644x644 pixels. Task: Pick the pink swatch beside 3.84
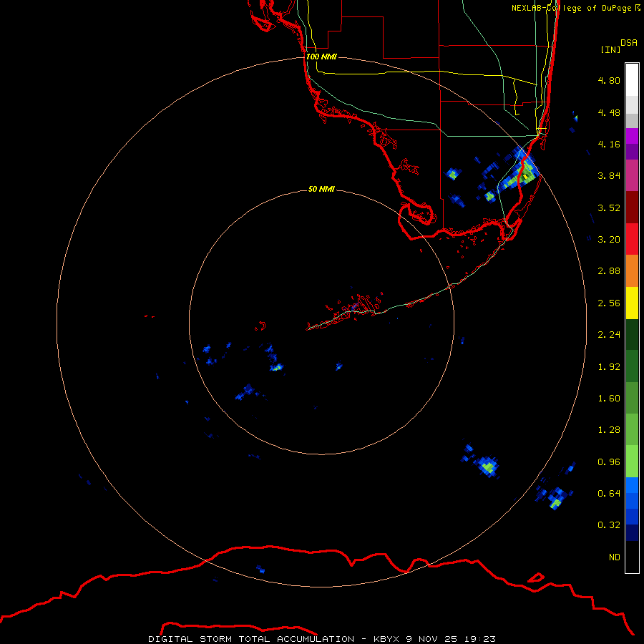pyautogui.click(x=632, y=175)
